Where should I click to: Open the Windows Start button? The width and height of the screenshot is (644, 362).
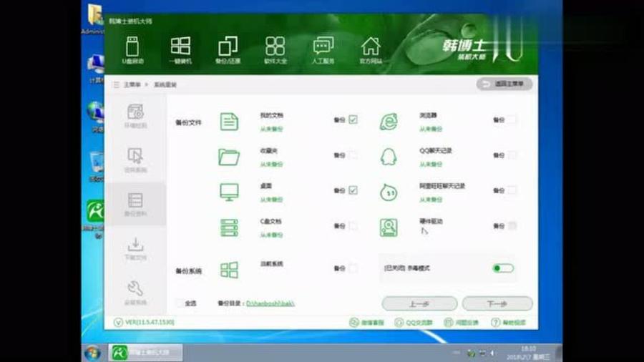(92, 353)
